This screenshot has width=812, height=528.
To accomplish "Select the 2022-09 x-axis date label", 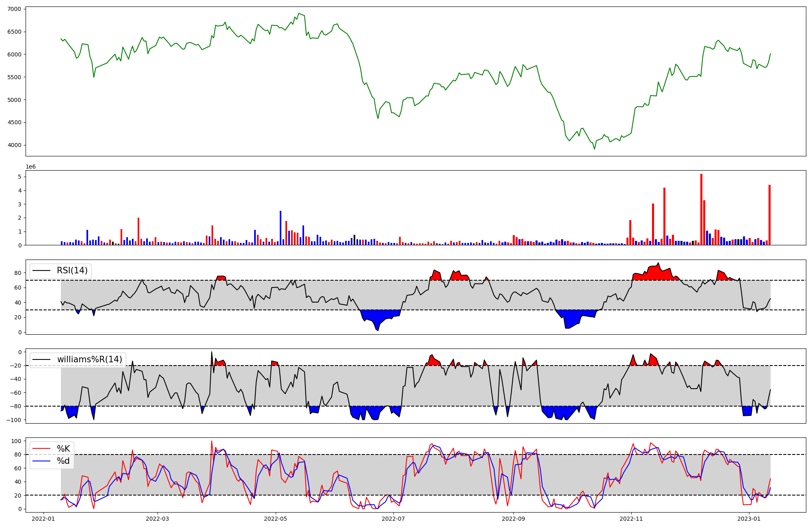I will point(513,519).
